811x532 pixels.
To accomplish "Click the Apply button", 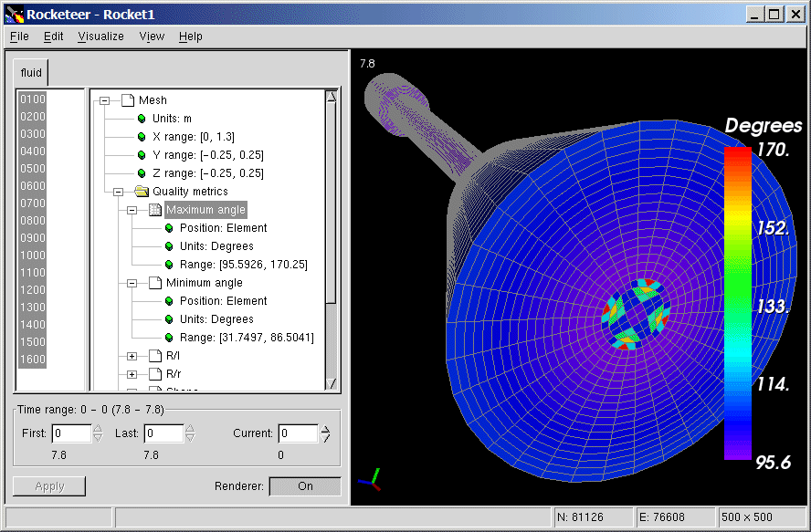I will pos(49,486).
